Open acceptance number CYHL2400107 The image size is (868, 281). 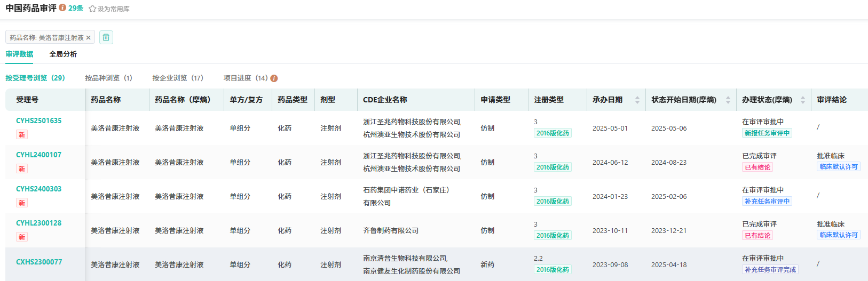point(38,155)
